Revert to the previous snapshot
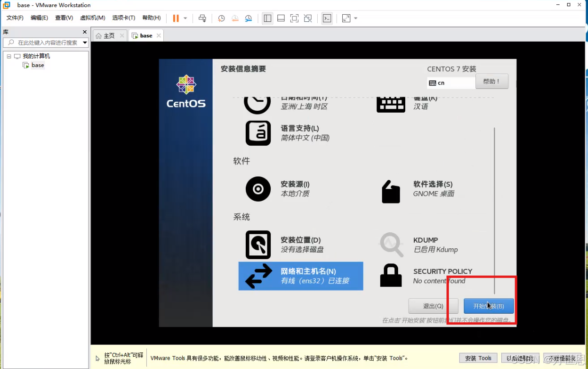This screenshot has height=369, width=588. (x=235, y=18)
